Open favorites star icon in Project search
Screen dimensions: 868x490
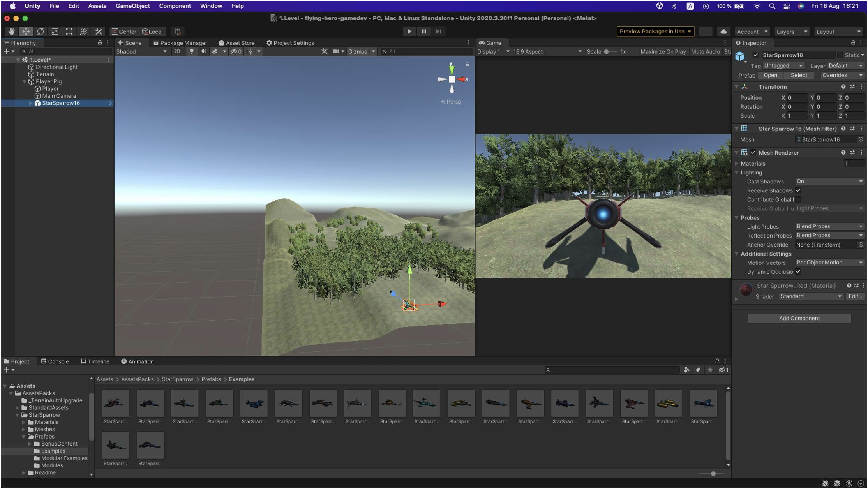pyautogui.click(x=710, y=370)
